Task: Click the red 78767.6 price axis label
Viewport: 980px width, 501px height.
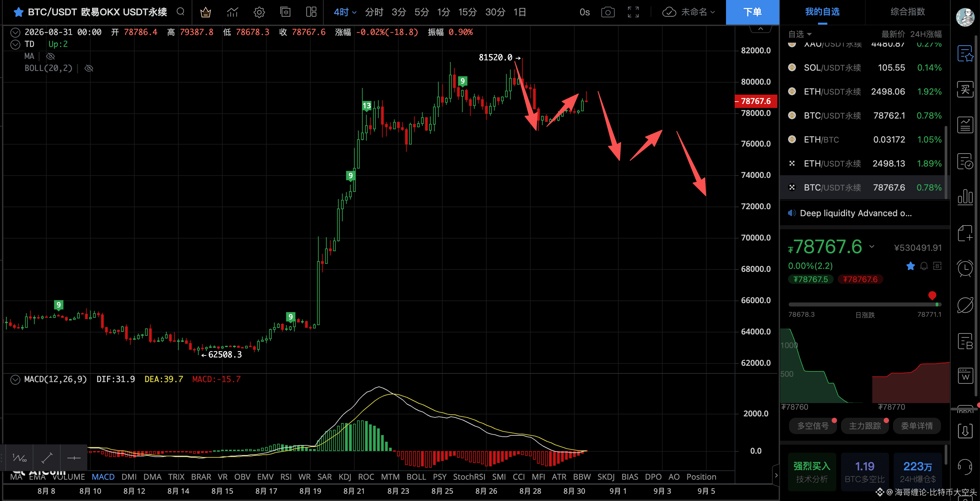Action: pyautogui.click(x=756, y=101)
